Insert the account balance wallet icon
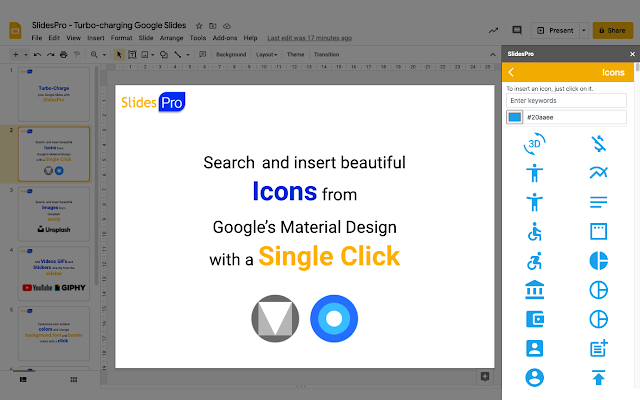Viewport: 640px width, 400px height. tap(534, 319)
